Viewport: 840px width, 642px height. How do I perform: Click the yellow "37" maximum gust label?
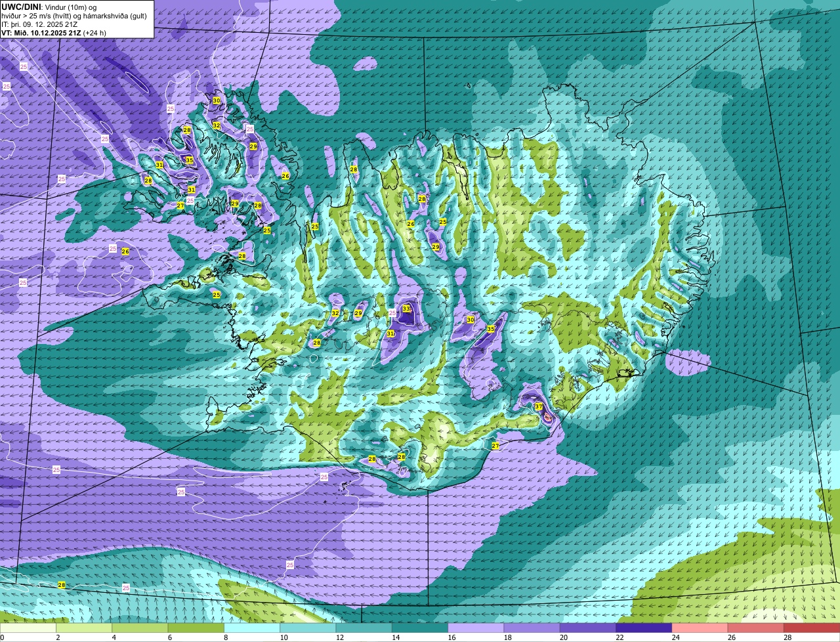(x=538, y=407)
